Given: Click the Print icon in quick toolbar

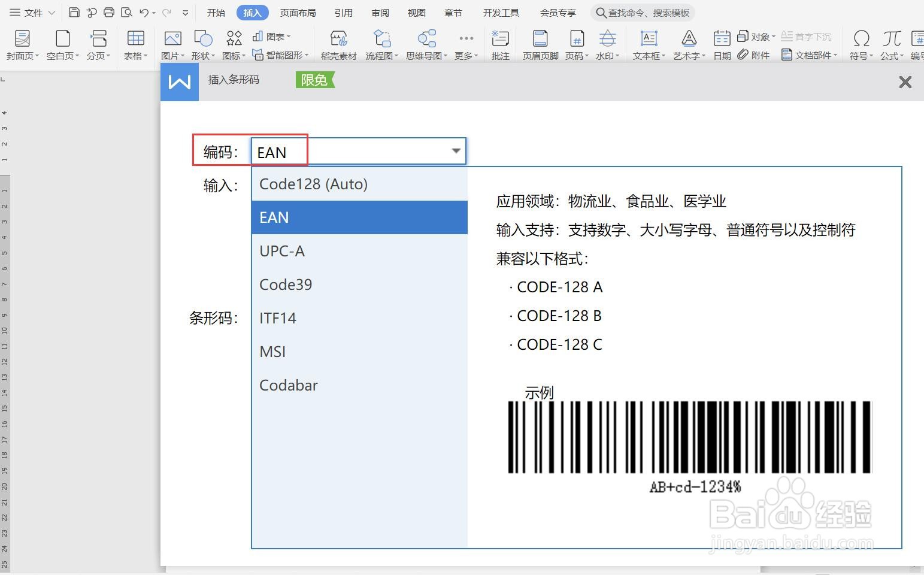Looking at the screenshot, I should coord(109,13).
